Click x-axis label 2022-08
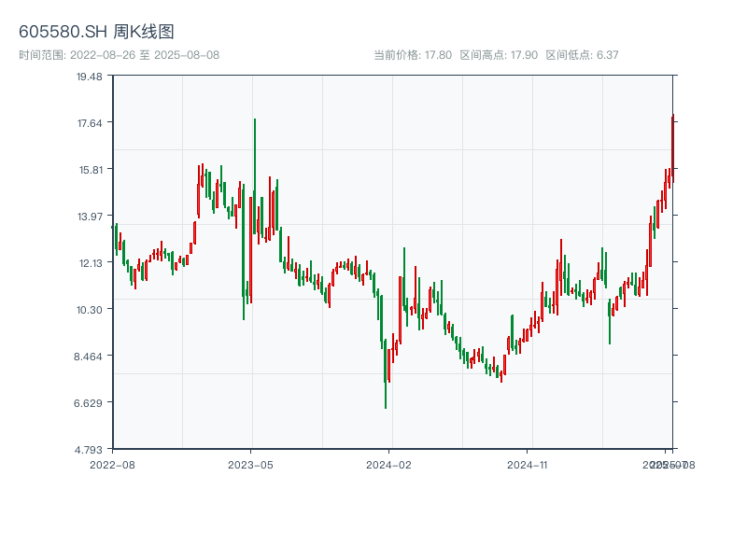 point(112,465)
